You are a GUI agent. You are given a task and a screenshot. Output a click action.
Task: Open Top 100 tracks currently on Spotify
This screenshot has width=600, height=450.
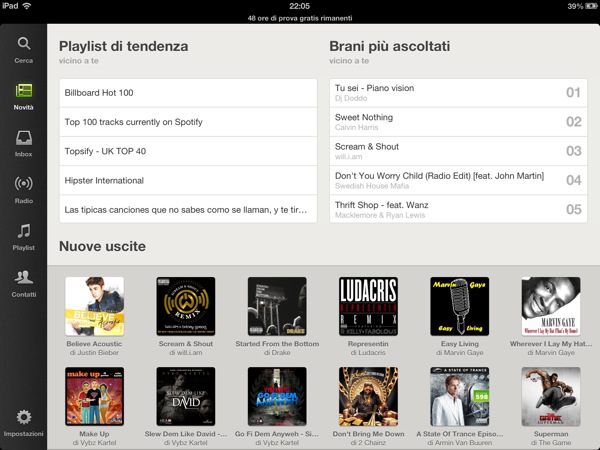click(187, 122)
